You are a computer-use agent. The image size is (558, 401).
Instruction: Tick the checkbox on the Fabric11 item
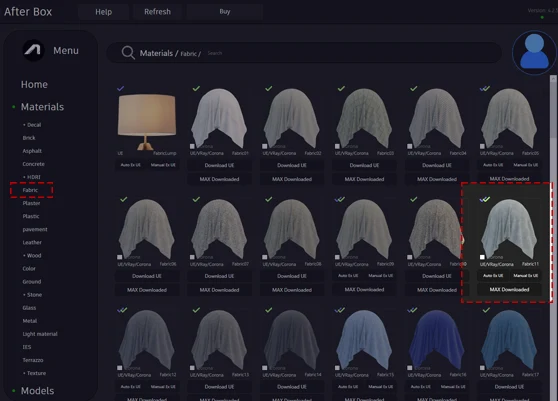pyautogui.click(x=482, y=257)
